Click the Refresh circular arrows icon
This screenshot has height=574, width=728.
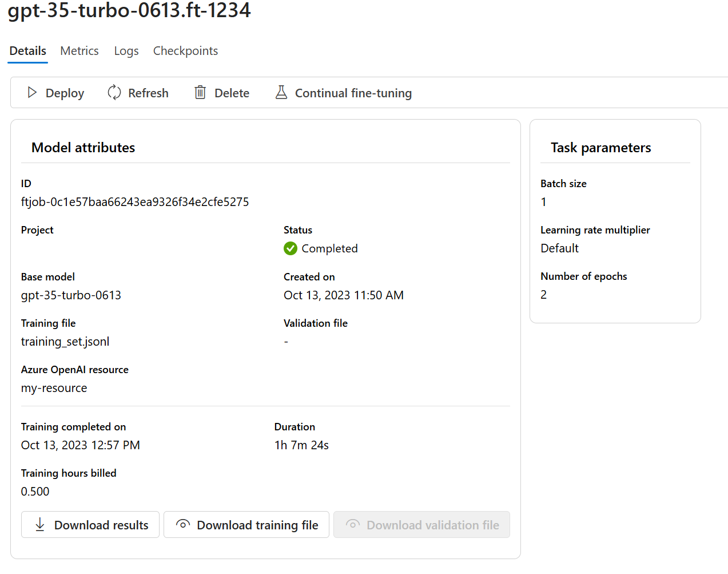(x=114, y=92)
